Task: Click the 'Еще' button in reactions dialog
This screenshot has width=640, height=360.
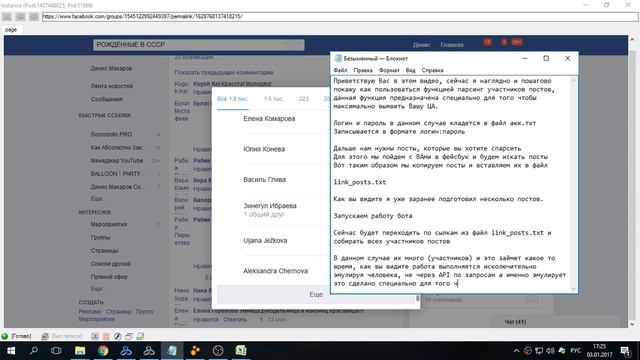Action: 316,294
